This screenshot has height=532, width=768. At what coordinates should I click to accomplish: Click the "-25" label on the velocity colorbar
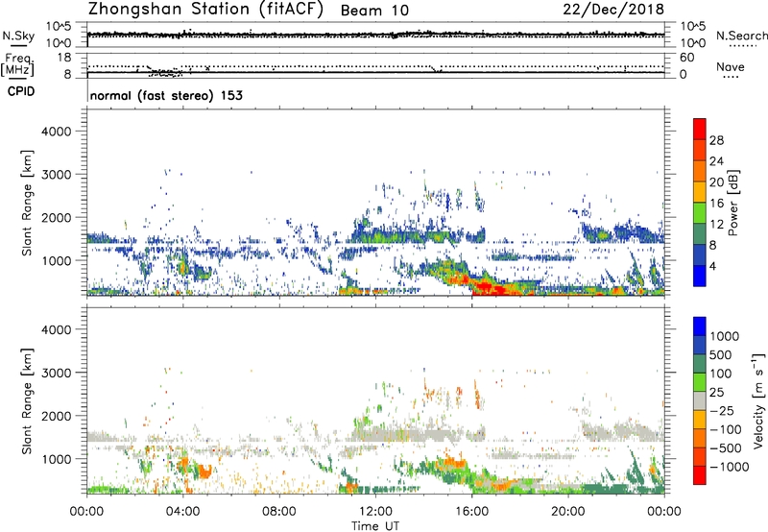click(721, 411)
